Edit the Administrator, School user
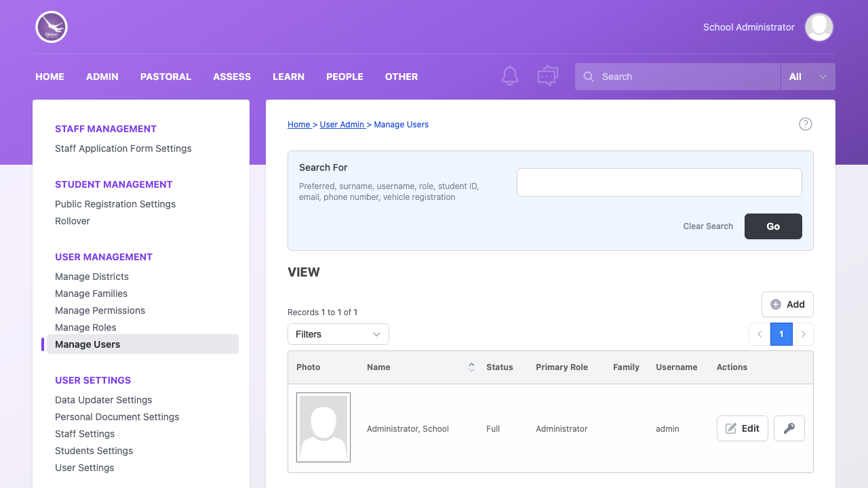This screenshot has height=488, width=868. pyautogui.click(x=743, y=428)
